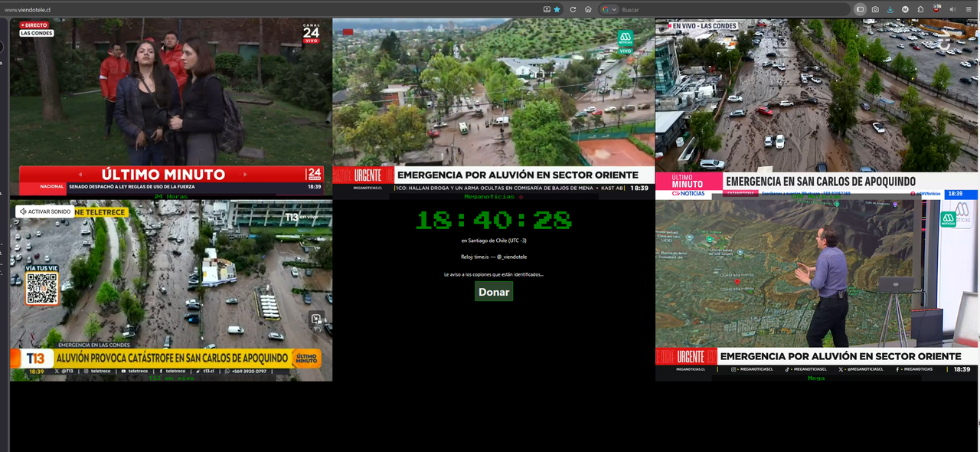980x452 pixels.
Task: Toggle the sidebar panel icon
Action: click(861, 9)
